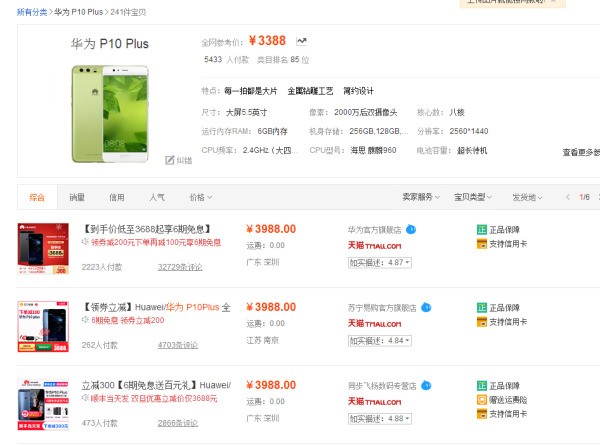Open Suning listing's product thumbnail
The height and width of the screenshot is (446, 600).
(43, 327)
